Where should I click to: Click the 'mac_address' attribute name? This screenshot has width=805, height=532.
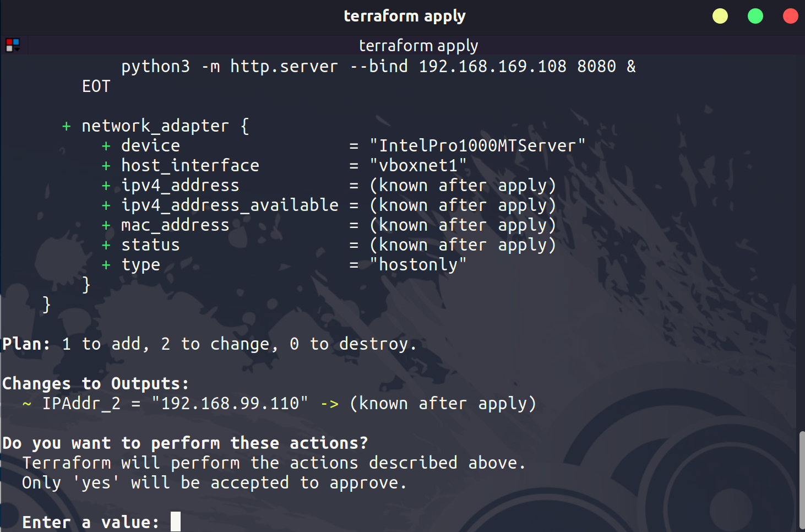pos(175,225)
